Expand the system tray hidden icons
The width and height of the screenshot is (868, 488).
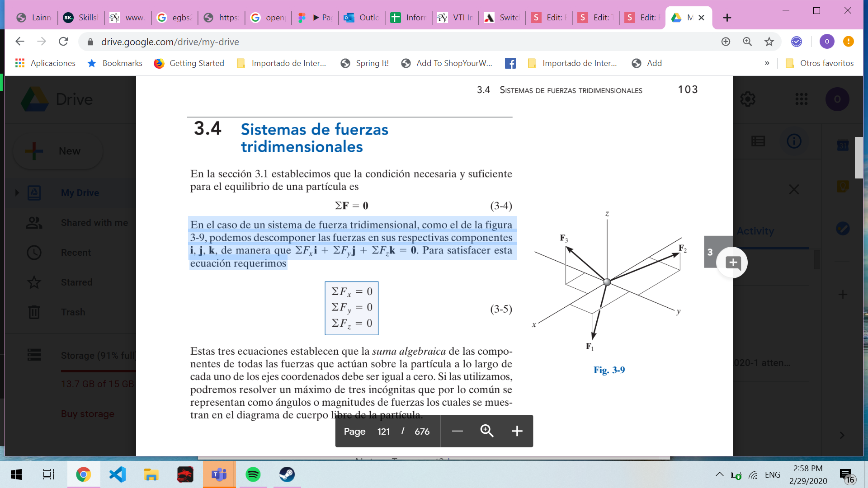[719, 474]
